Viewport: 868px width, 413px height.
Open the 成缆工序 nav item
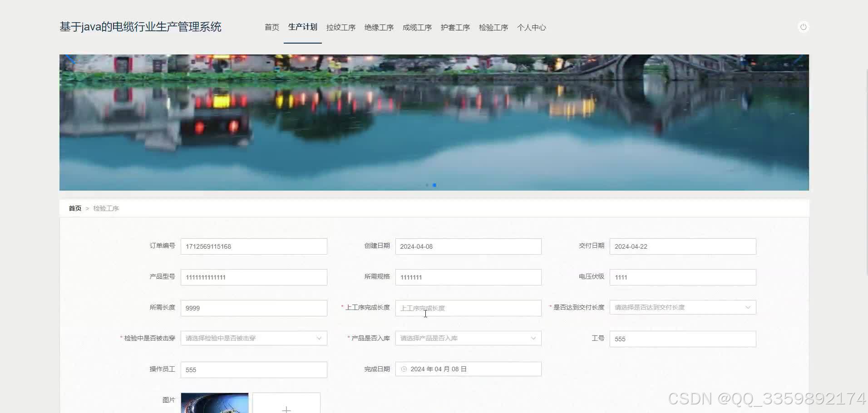point(417,27)
